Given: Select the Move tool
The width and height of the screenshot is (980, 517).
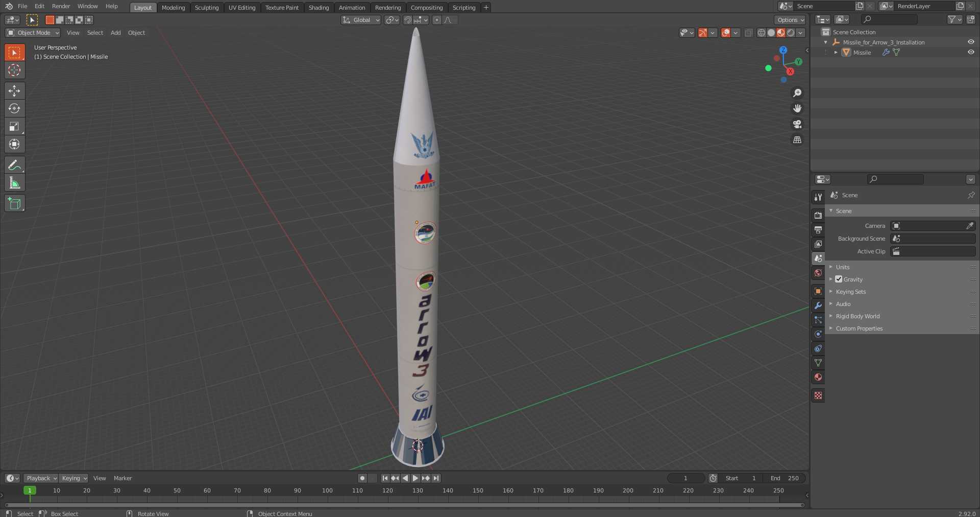Looking at the screenshot, I should [x=14, y=90].
